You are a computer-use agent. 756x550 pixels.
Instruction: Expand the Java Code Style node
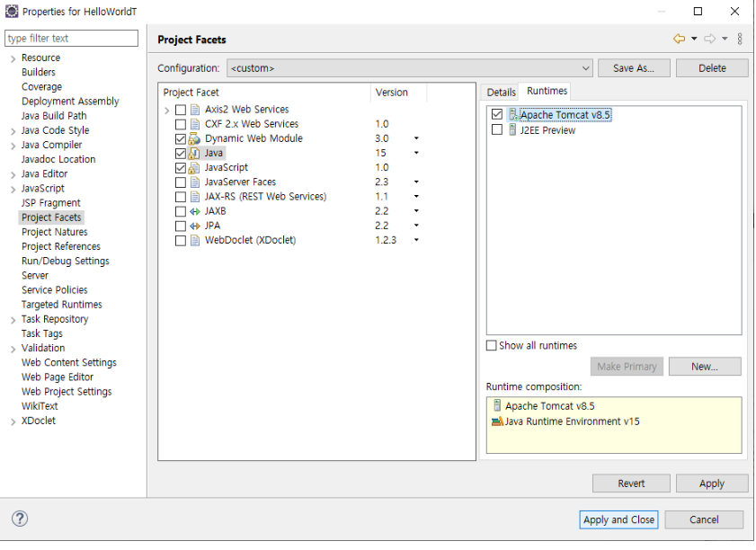click(x=13, y=131)
